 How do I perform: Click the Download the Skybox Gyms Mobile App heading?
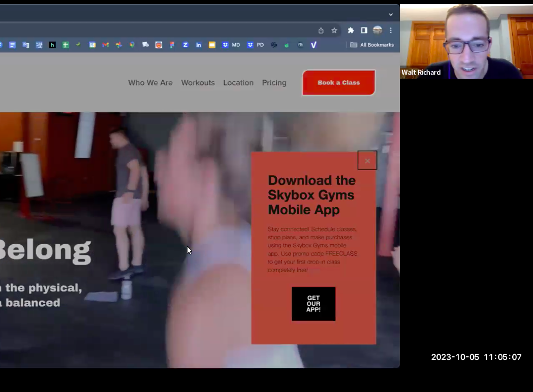coord(311,195)
